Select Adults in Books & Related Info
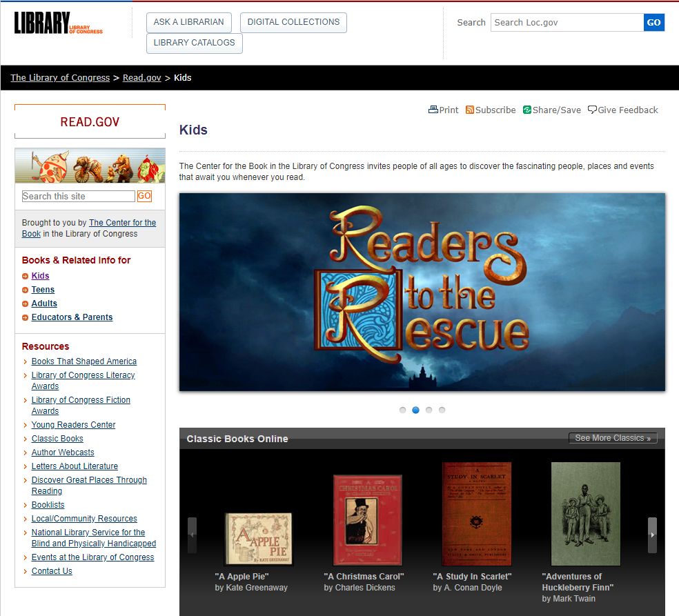The height and width of the screenshot is (616, 679). tap(44, 304)
